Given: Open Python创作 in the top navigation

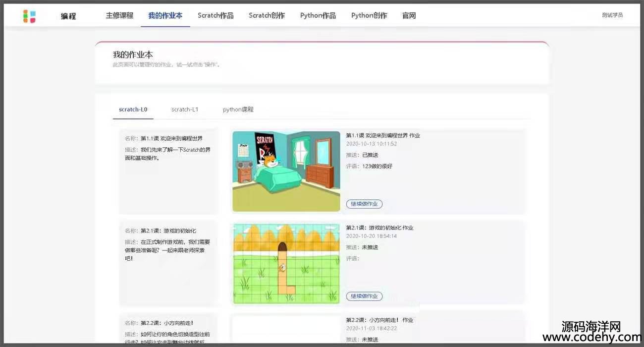Looking at the screenshot, I should coord(369,15).
